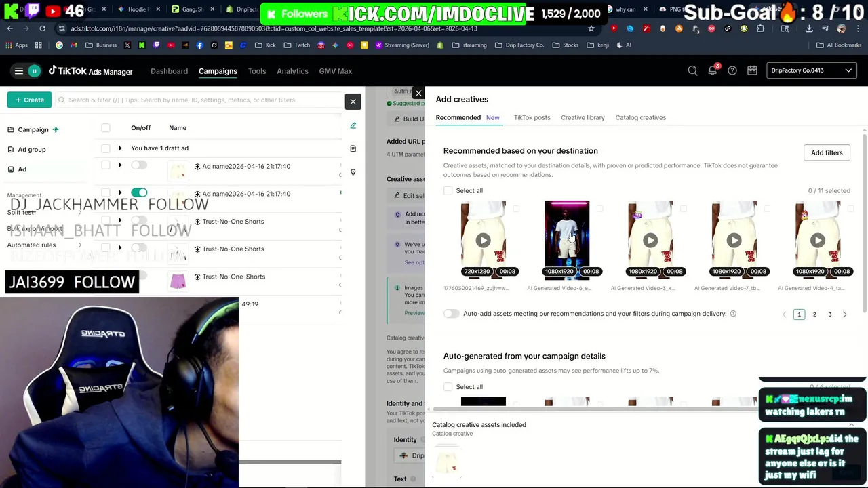
Task: Select the AI Generated Video-6 thumbnail
Action: (567, 240)
